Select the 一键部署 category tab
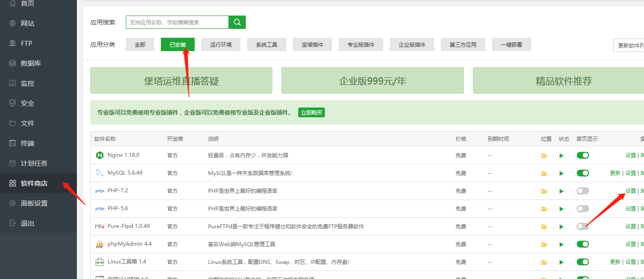 pyautogui.click(x=512, y=44)
